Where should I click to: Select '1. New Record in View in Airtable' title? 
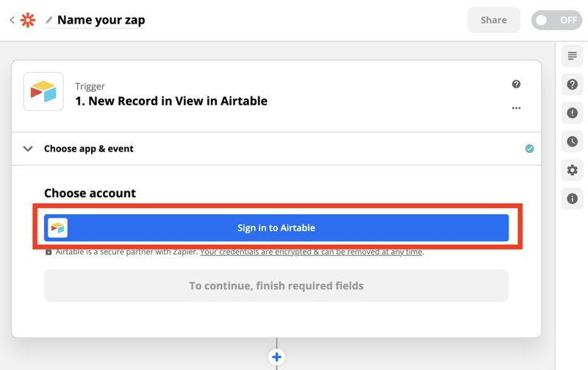[171, 101]
